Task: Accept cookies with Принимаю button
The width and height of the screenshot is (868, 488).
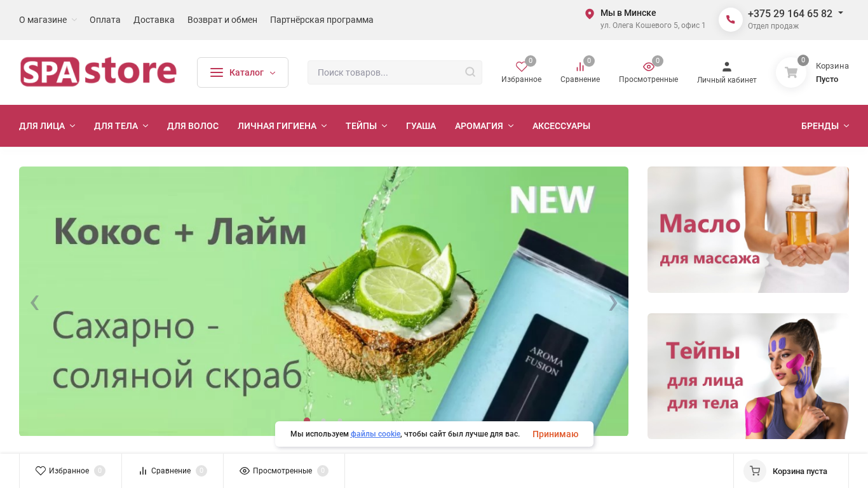Action: 555,434
